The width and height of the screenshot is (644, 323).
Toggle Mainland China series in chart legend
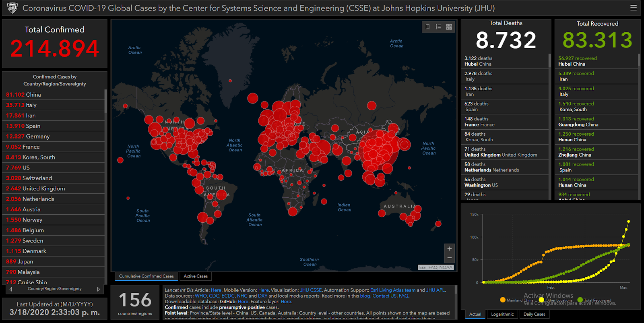tap(503, 300)
